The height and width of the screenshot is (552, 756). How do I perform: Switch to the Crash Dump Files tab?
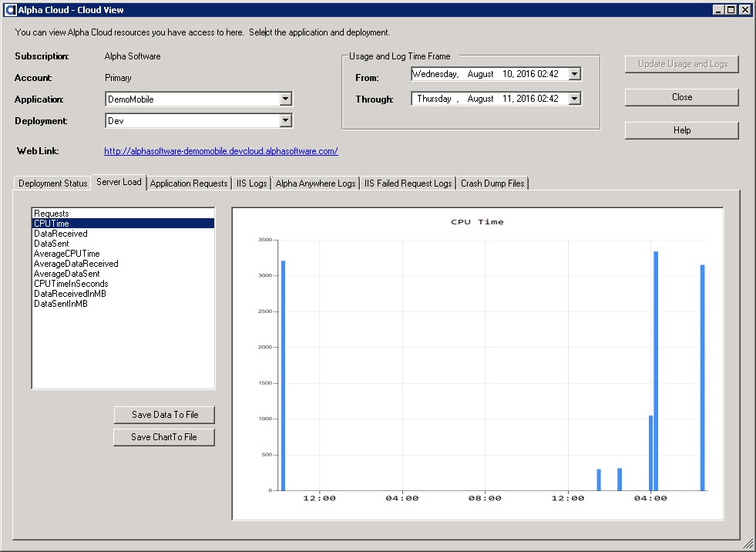click(x=492, y=183)
